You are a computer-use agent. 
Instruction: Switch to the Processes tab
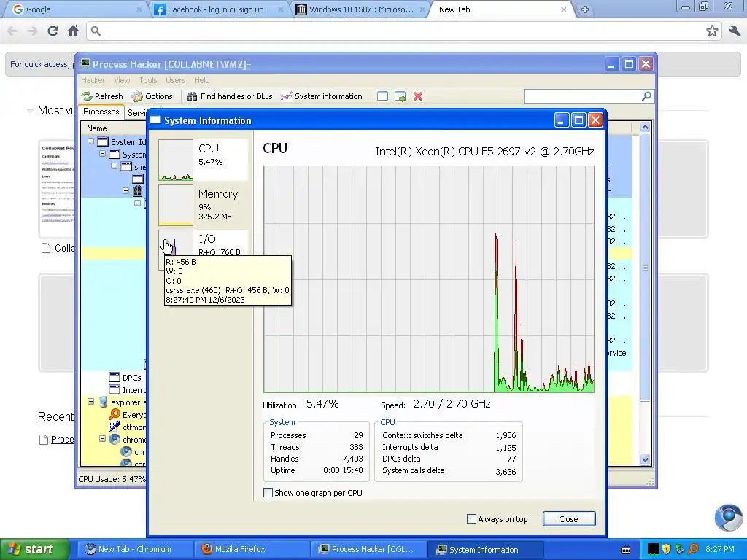(x=101, y=112)
